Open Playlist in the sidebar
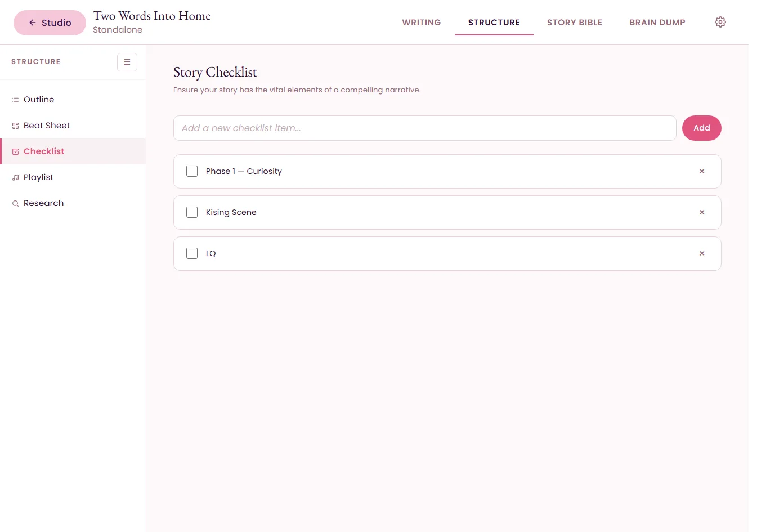This screenshot has width=757, height=532. pyautogui.click(x=73, y=177)
